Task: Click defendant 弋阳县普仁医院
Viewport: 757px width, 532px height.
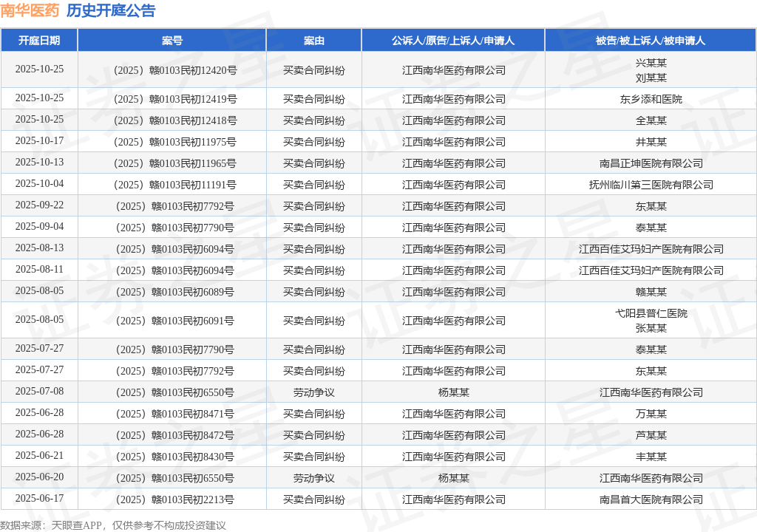Action: coord(651,313)
